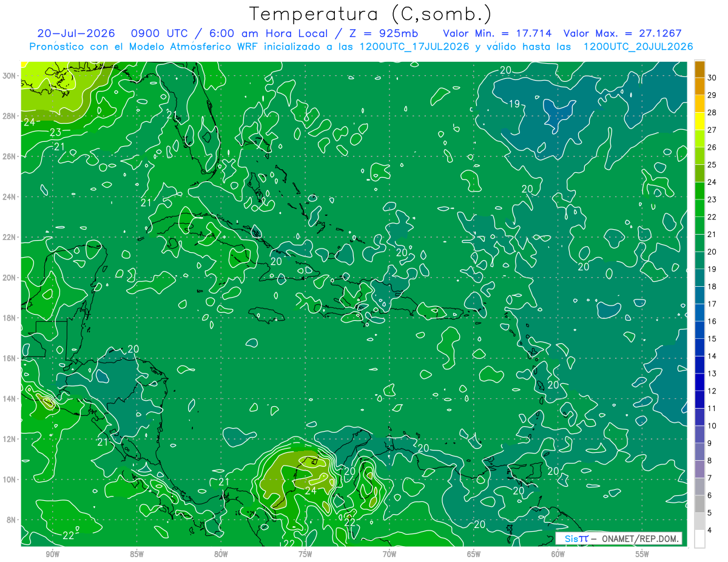This screenshot has width=728, height=562.
Task: Click the white swatch below legend value 4
Action: click(x=699, y=539)
